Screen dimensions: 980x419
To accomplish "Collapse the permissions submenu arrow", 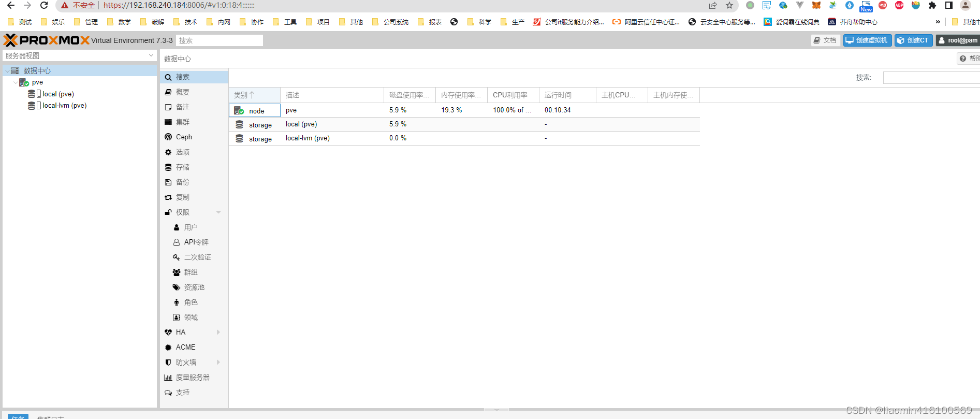I will click(x=218, y=212).
